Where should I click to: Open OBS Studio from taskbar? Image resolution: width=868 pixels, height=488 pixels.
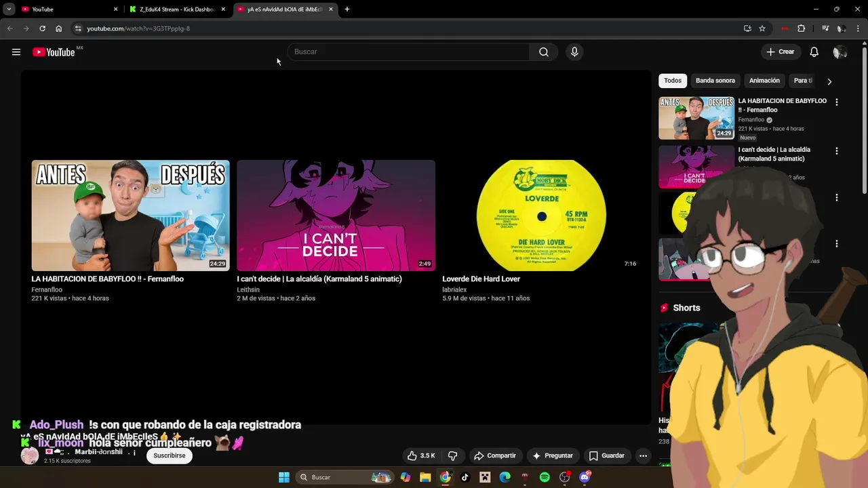[x=565, y=477]
